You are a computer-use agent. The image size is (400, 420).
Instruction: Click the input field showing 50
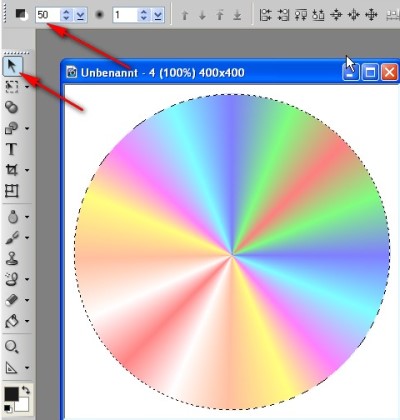[x=48, y=15]
